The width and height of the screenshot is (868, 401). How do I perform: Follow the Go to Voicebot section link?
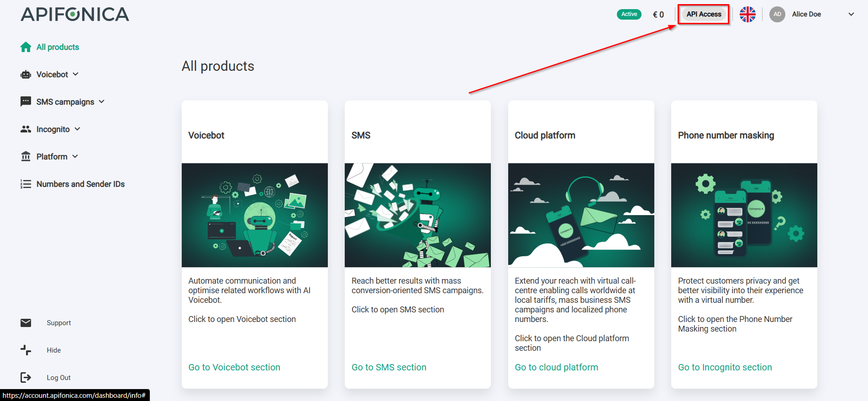[234, 367]
